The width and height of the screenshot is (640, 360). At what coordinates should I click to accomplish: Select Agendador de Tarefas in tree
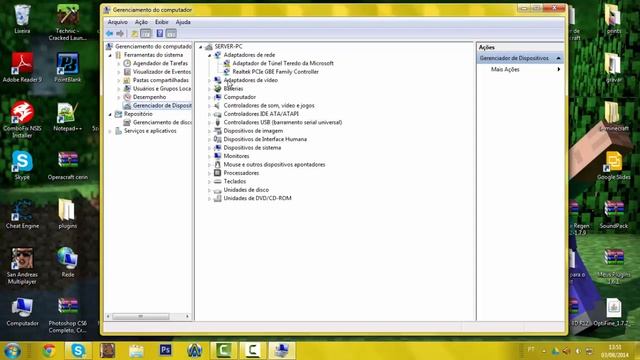point(160,63)
